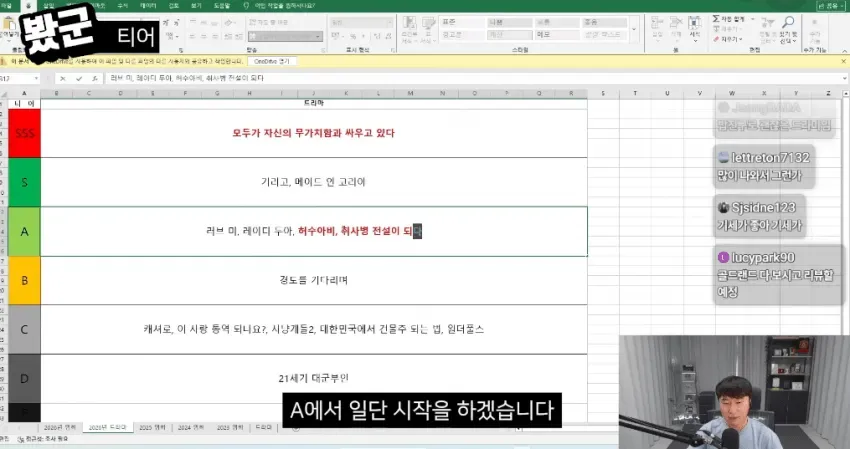Apply the 나쁨 bad cell style
The image size is (850, 449).
510,22
